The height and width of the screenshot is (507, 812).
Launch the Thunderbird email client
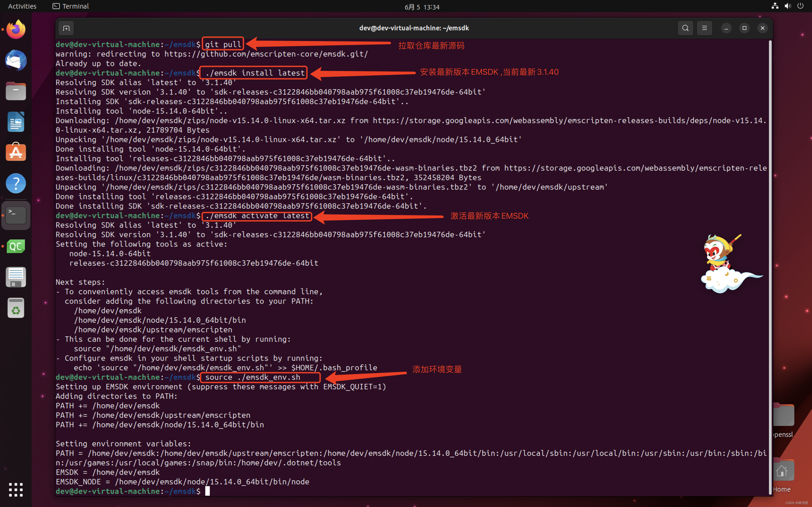point(15,61)
